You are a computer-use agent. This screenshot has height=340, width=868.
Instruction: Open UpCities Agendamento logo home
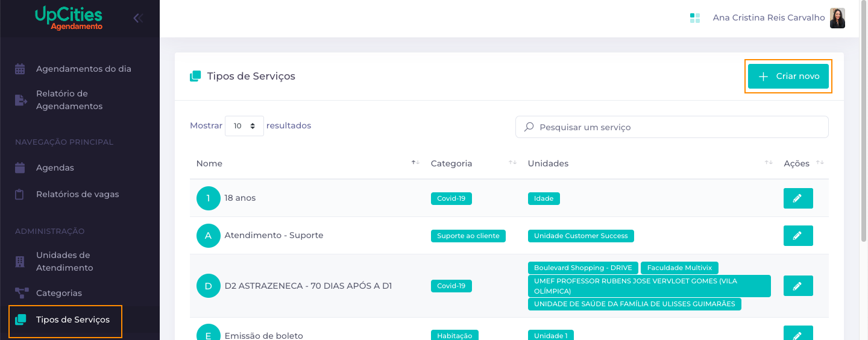[x=69, y=18]
